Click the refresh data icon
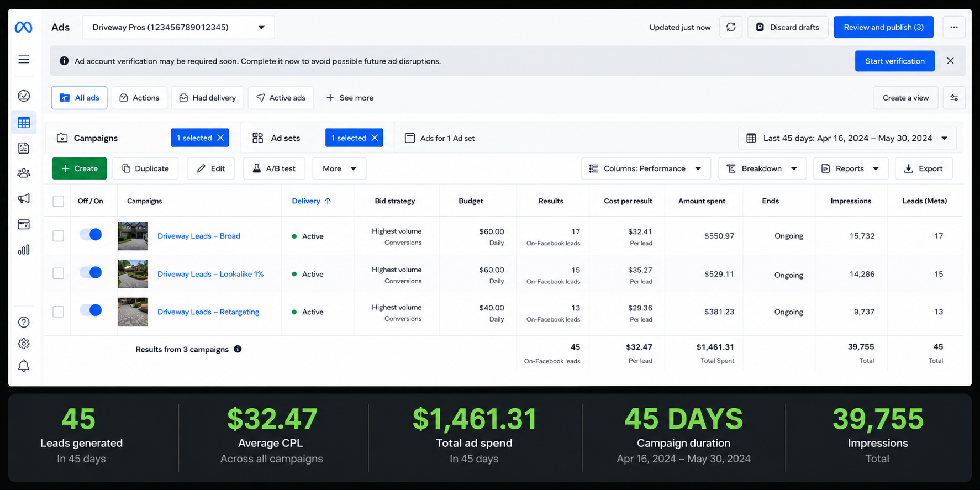The height and width of the screenshot is (490, 980). (x=731, y=27)
